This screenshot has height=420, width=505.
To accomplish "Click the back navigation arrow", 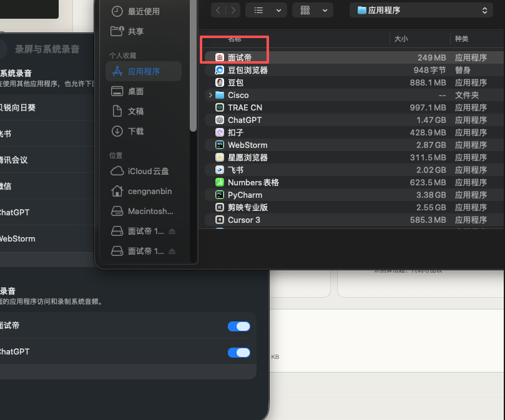I will (x=218, y=11).
